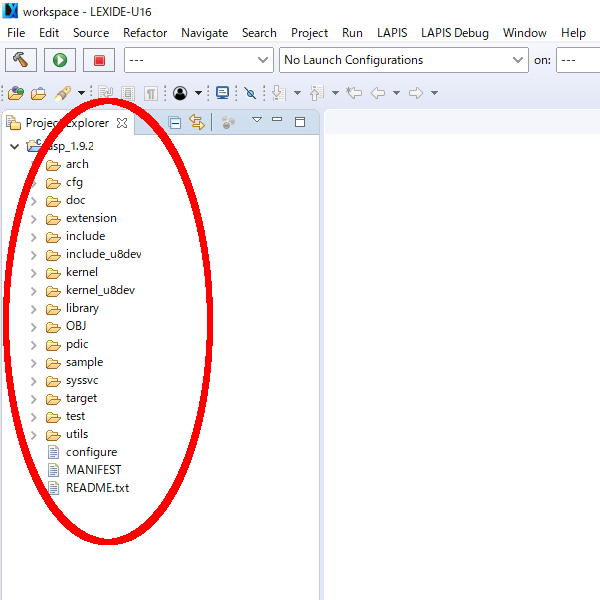Click the black circular profile icon
Screen dimensions: 600x600
coord(180,93)
